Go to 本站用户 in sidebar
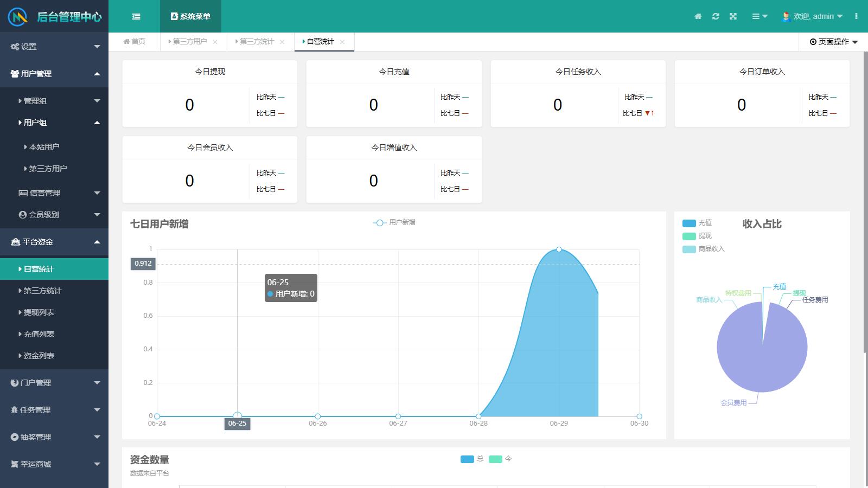 [44, 147]
